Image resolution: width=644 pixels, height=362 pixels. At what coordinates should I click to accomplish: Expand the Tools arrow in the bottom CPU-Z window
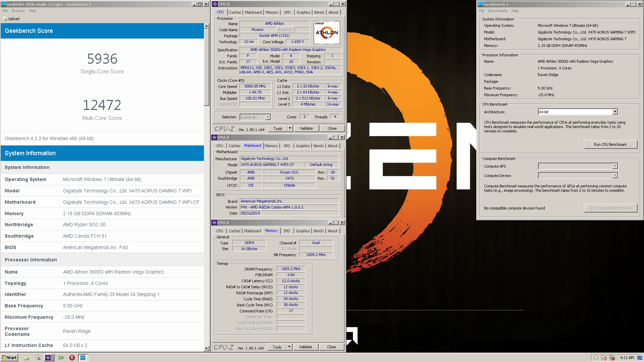click(x=289, y=347)
